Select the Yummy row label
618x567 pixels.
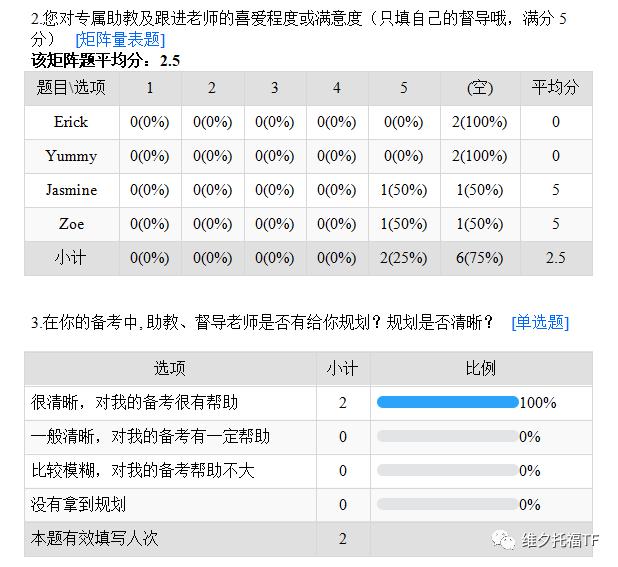71,156
